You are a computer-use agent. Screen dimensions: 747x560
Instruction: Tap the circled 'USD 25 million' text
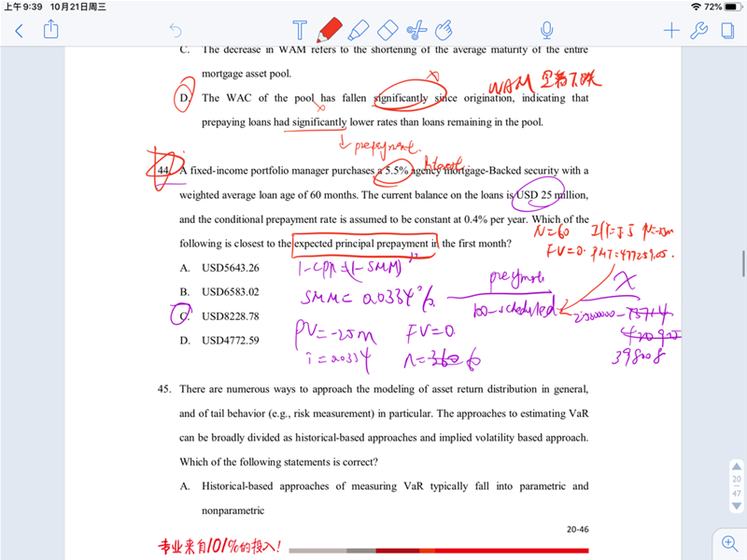pos(552,195)
